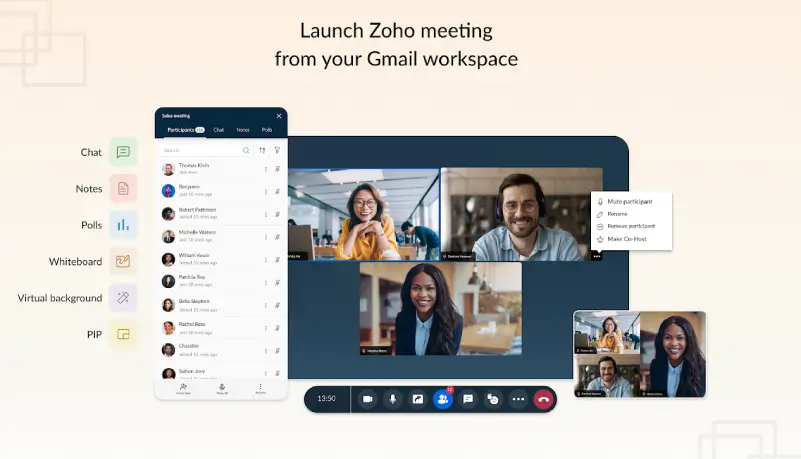The image size is (801, 459).
Task: Open the share screen control in toolbar
Action: [x=417, y=399]
